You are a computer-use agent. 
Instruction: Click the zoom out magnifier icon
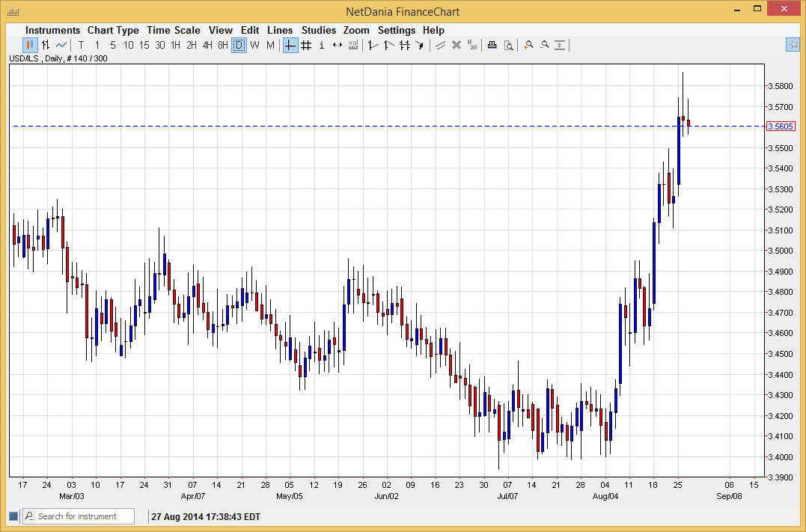click(x=544, y=45)
